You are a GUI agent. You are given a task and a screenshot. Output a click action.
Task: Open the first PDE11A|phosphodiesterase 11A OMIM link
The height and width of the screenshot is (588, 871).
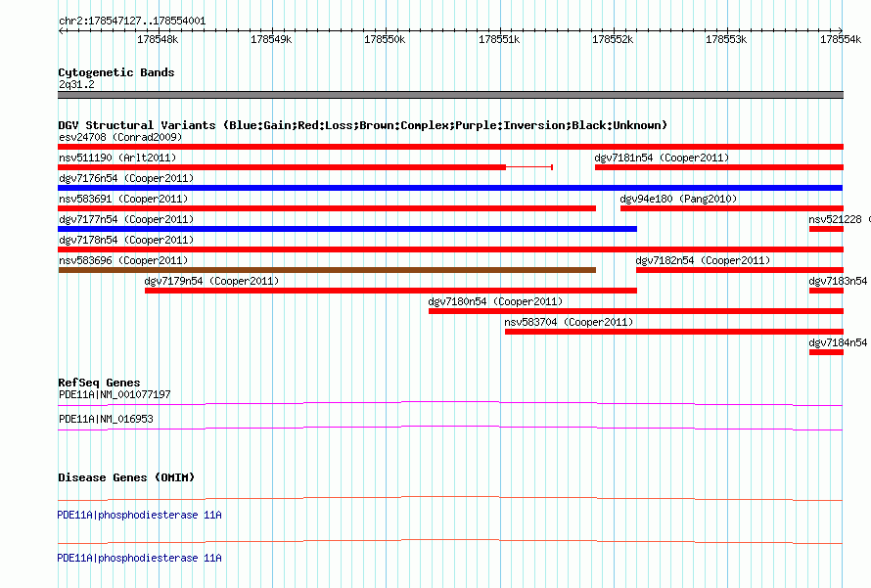(139, 516)
